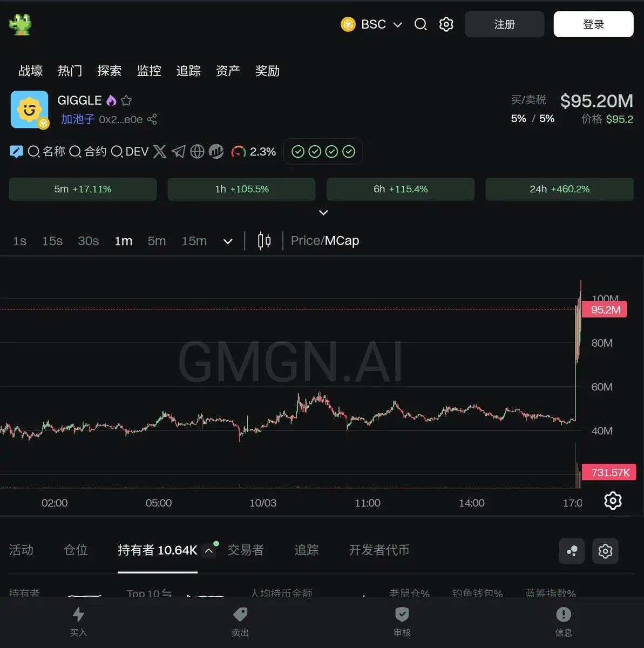Image resolution: width=644 pixels, height=648 pixels.
Task: Tap the 卖出 tag button
Action: point(240,621)
